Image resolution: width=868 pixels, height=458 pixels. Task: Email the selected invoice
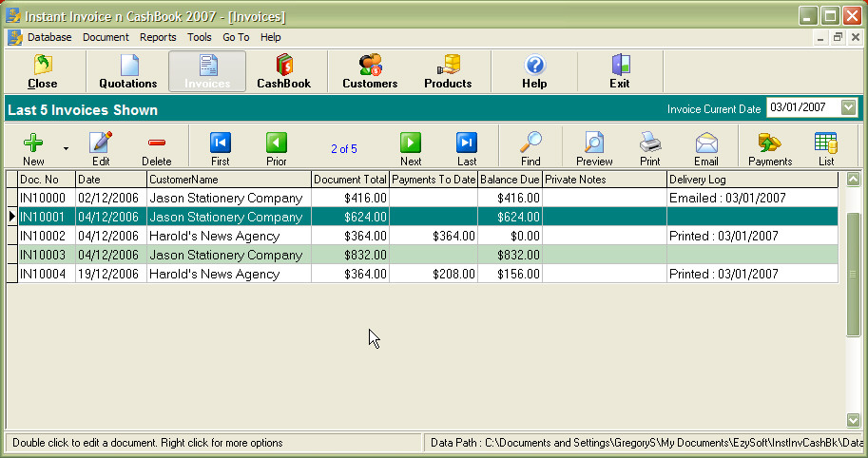[706, 149]
